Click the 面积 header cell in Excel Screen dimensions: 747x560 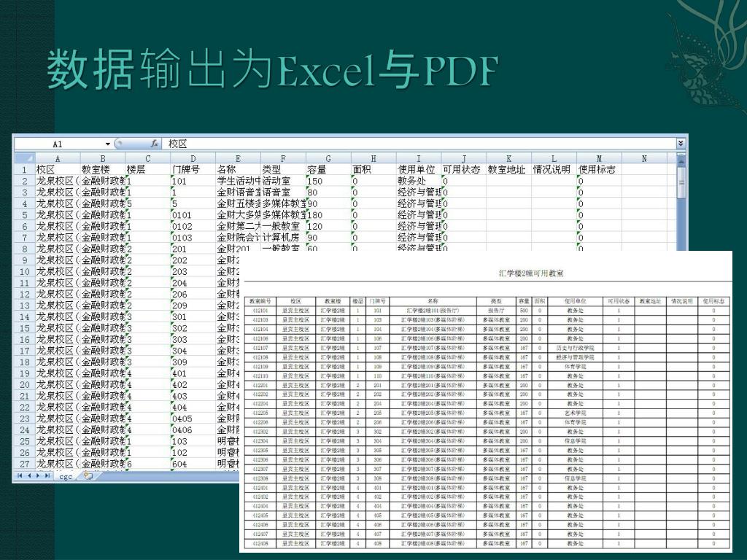coord(373,169)
